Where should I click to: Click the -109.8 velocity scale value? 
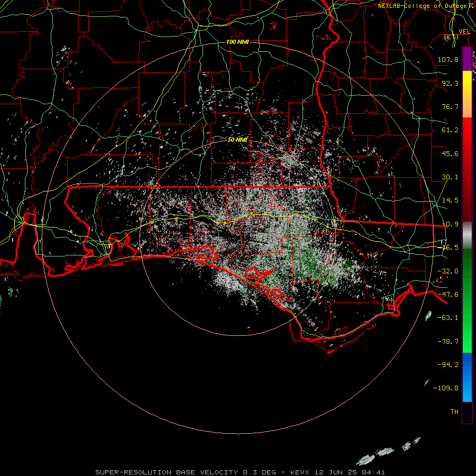tap(446, 388)
